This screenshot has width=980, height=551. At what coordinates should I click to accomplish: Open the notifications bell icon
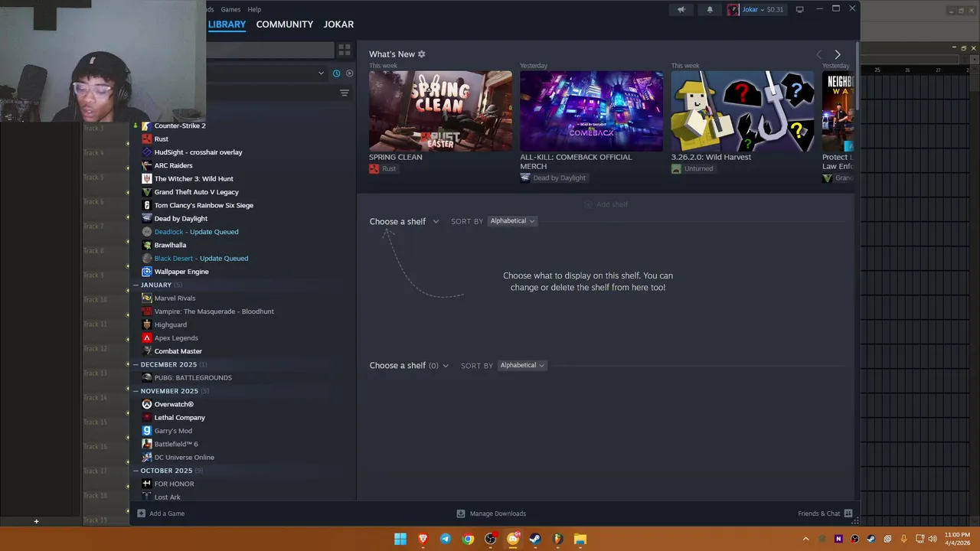[x=710, y=9]
